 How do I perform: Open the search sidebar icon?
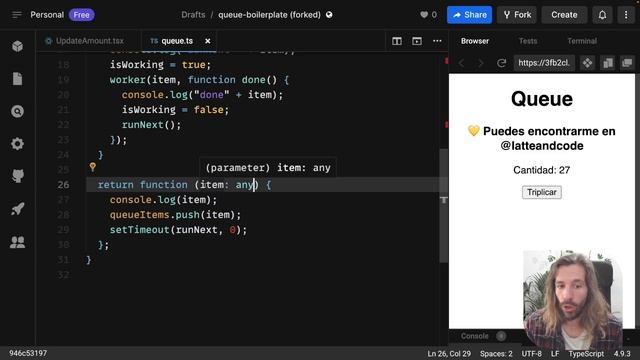(x=18, y=111)
